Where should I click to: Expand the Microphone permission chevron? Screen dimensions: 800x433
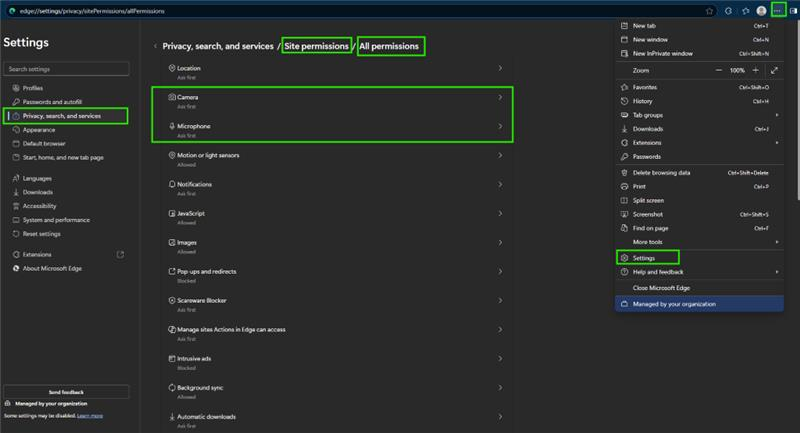pos(500,126)
